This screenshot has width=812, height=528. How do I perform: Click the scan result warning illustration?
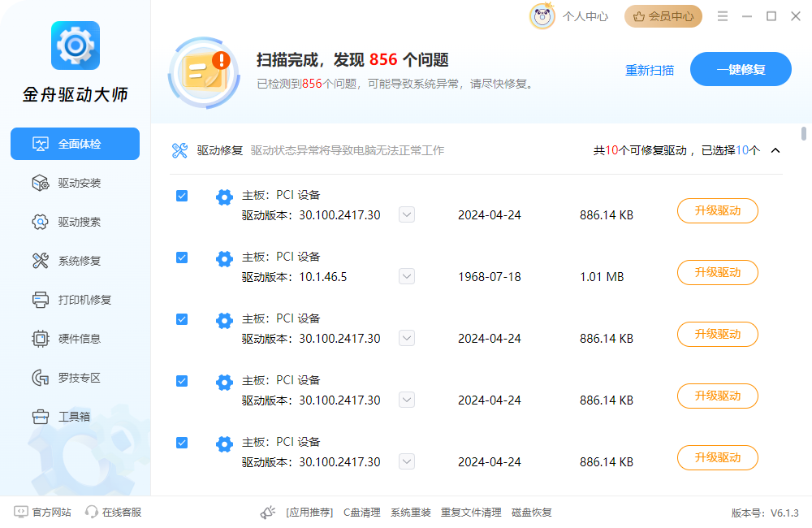204,72
